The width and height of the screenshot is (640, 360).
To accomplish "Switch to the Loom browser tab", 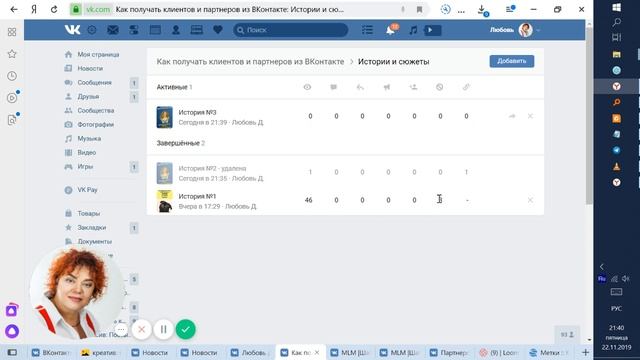I will (499, 353).
